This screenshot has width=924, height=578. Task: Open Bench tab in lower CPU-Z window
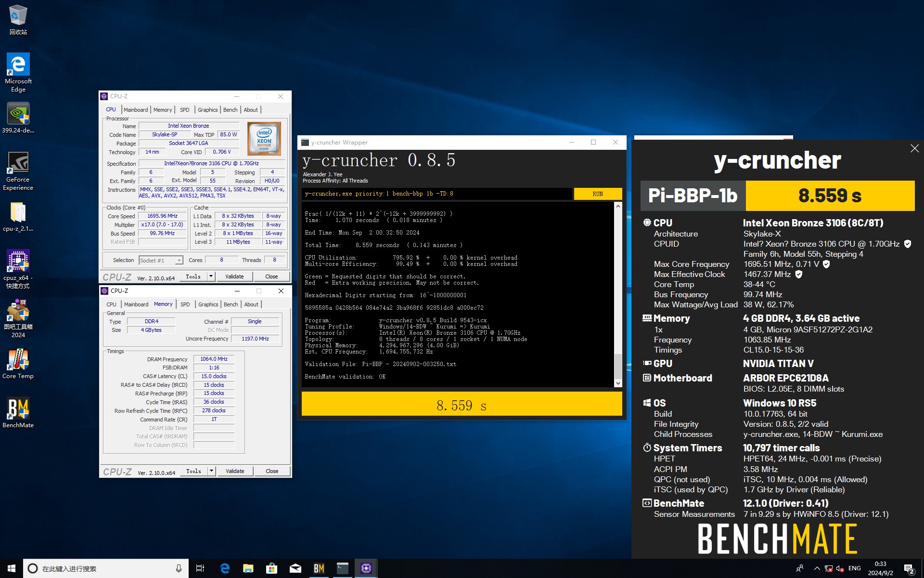pyautogui.click(x=231, y=304)
